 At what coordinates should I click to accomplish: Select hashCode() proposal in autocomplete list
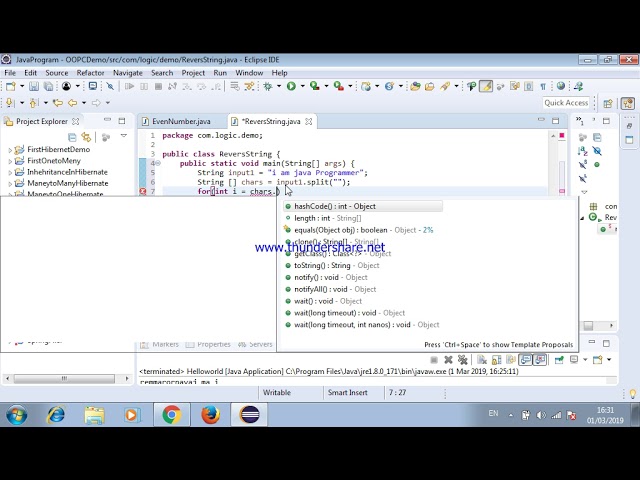(363, 207)
